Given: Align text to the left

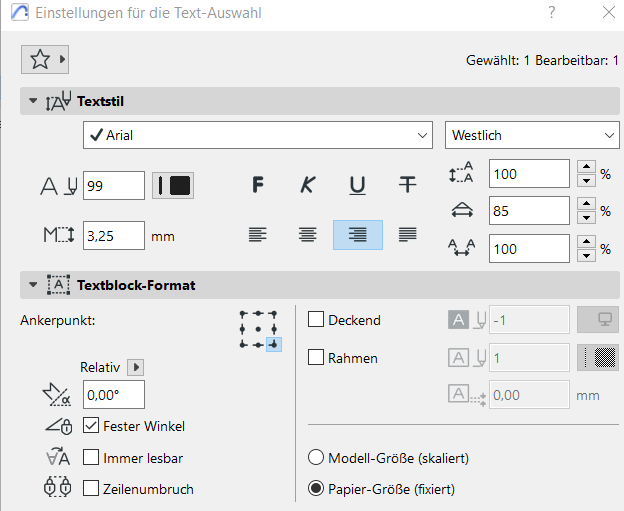Looking at the screenshot, I should [258, 235].
